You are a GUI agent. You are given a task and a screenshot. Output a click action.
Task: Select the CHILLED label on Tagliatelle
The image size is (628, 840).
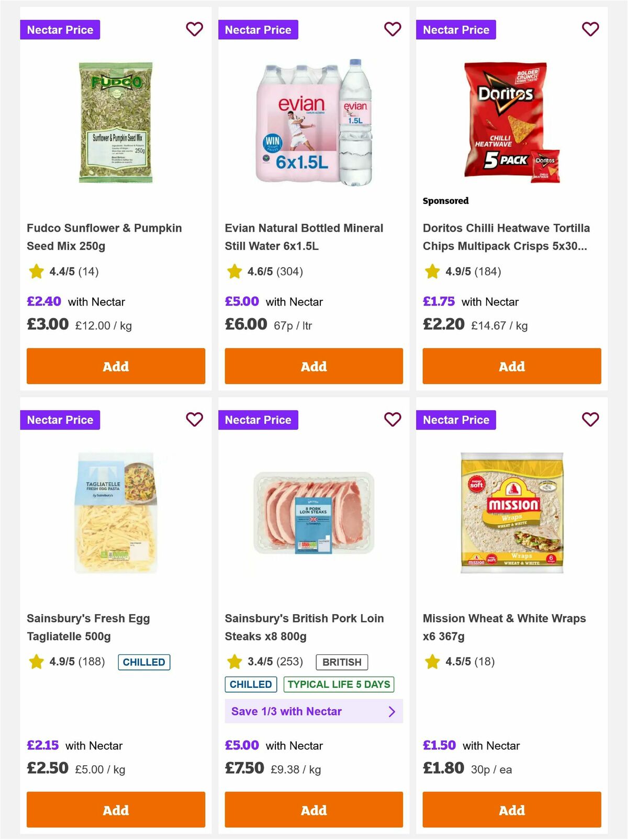click(x=143, y=662)
